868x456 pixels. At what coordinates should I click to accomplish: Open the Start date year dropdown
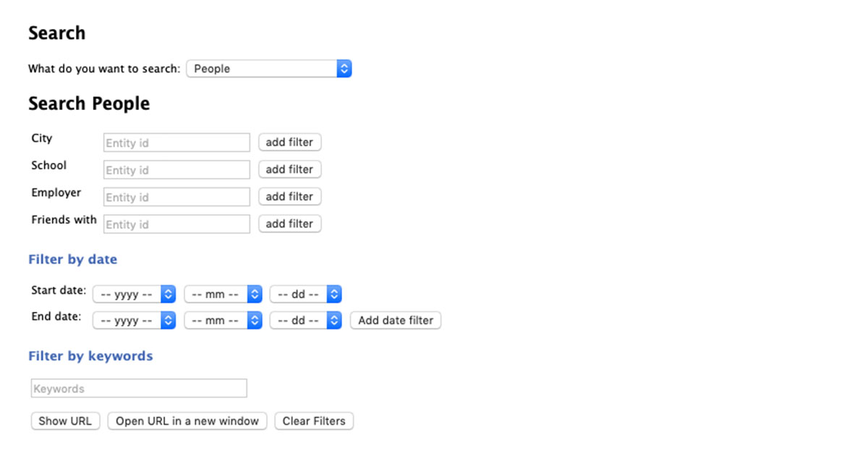point(134,295)
